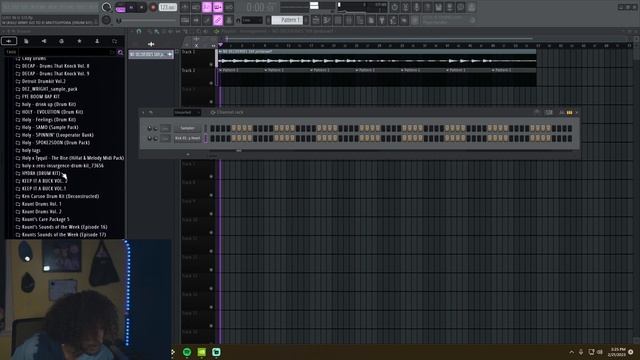Click Kount Drums Vol. 1 folder
This screenshot has width=640, height=360.
pyautogui.click(x=41, y=204)
